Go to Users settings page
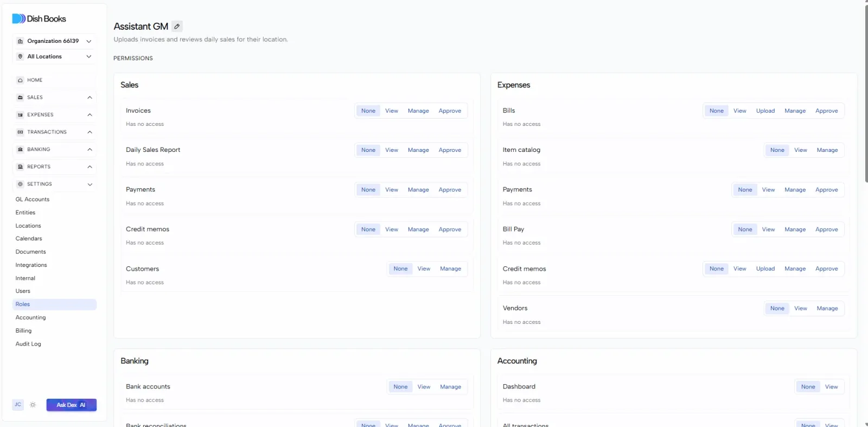868x427 pixels. (23, 291)
